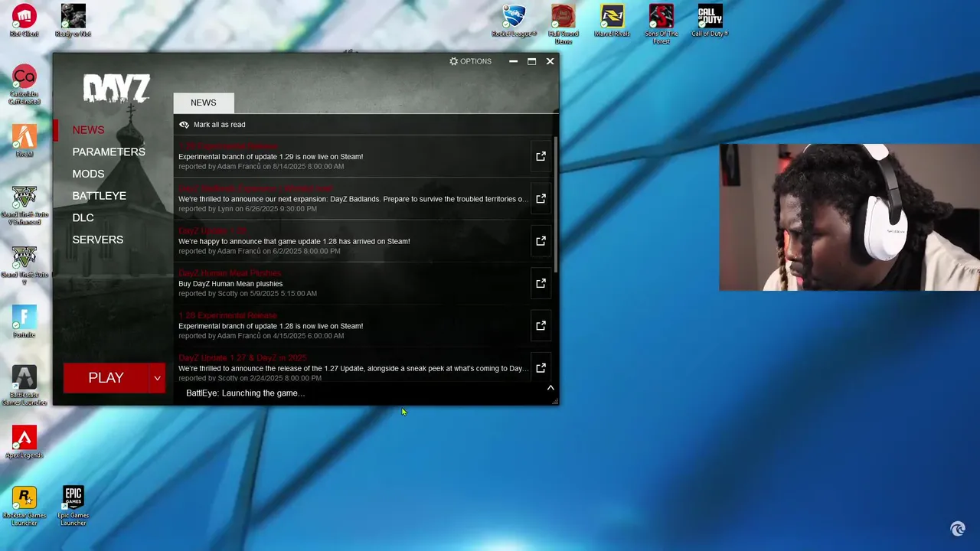
Task: Select the Castle Labs desktop icon
Action: coord(24,84)
